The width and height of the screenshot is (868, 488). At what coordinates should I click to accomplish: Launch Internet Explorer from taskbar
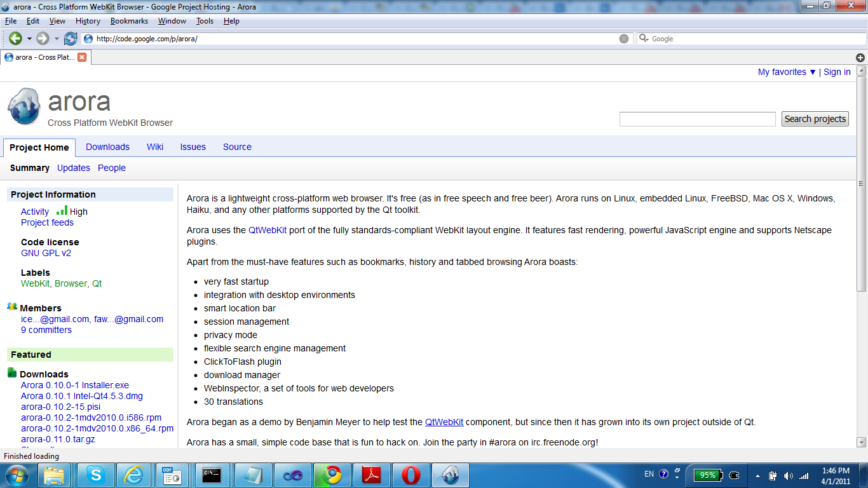click(x=133, y=475)
